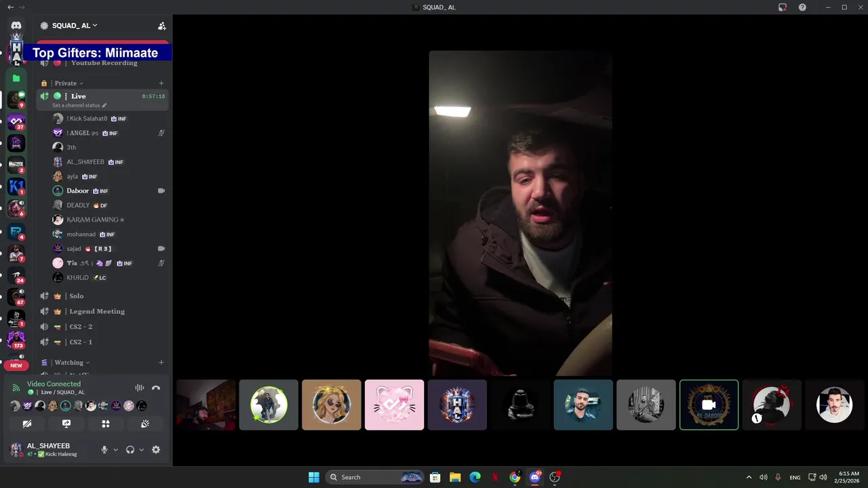Select the green-bordered Daboor camera tile

(x=709, y=405)
